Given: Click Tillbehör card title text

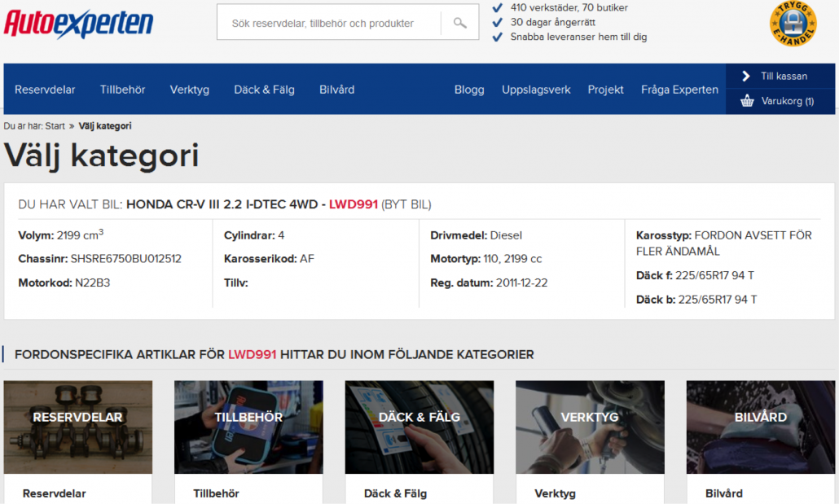Looking at the screenshot, I should click(216, 493).
